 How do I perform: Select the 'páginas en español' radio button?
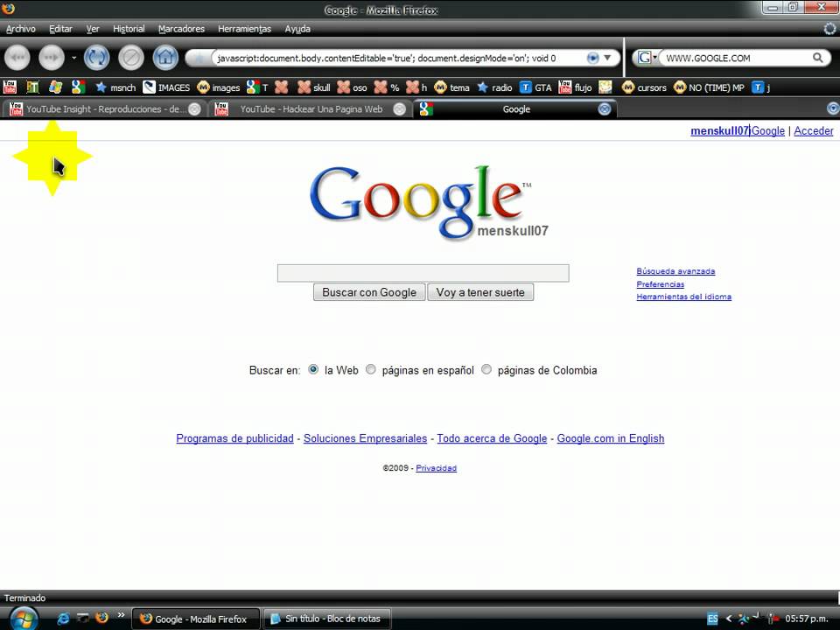coord(370,369)
